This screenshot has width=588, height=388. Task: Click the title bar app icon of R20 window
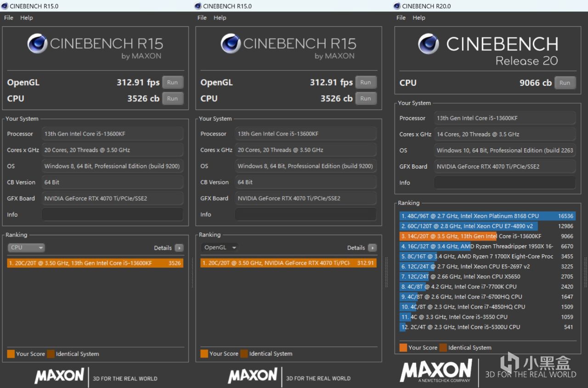coord(397,6)
